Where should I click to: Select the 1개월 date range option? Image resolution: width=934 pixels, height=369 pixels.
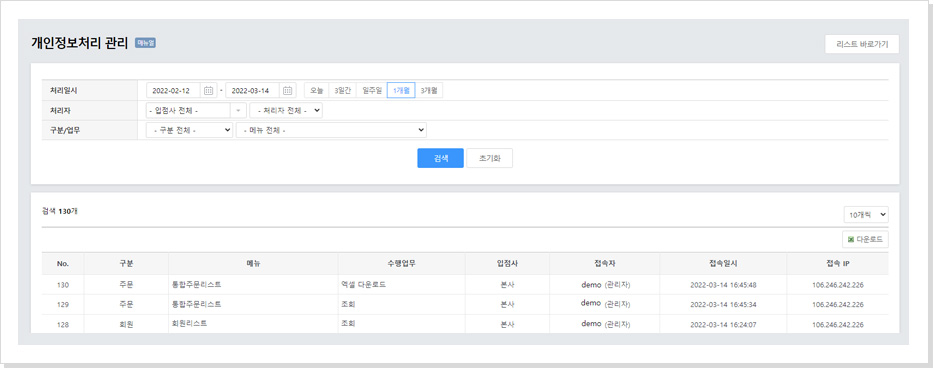(x=401, y=91)
